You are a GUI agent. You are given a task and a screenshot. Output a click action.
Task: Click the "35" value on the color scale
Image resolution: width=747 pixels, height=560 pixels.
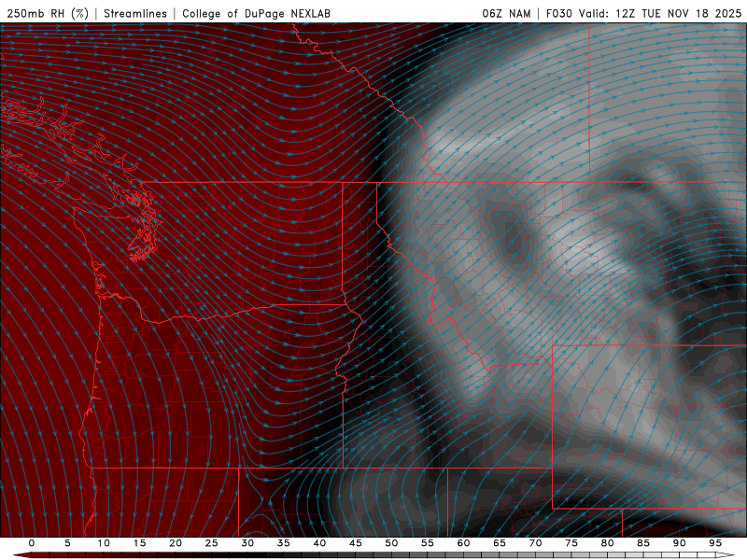point(284,543)
